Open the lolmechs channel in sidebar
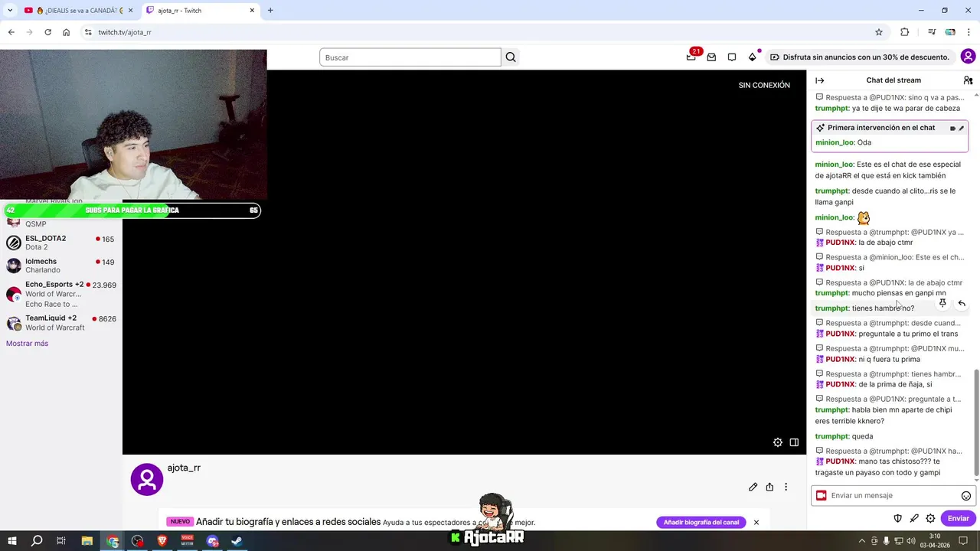Screen dimensions: 980x551 [x=60, y=266]
